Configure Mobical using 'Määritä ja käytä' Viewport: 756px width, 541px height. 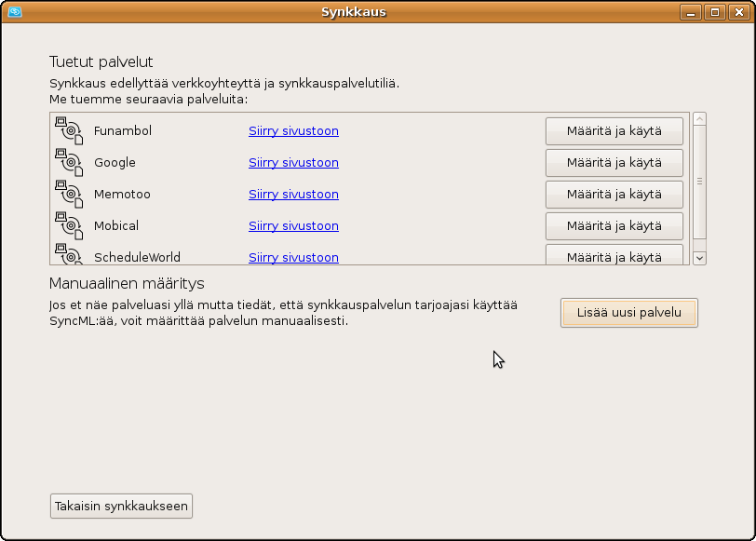(614, 226)
